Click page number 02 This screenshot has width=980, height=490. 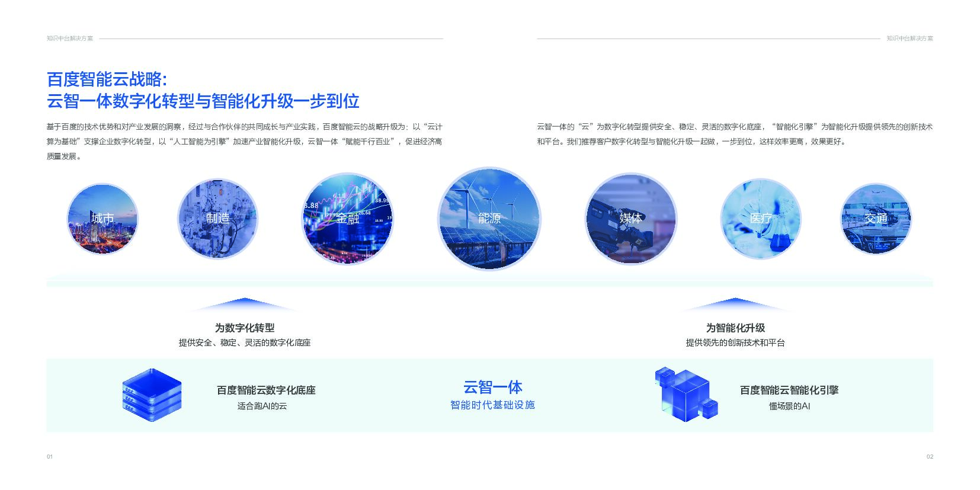pos(930,457)
